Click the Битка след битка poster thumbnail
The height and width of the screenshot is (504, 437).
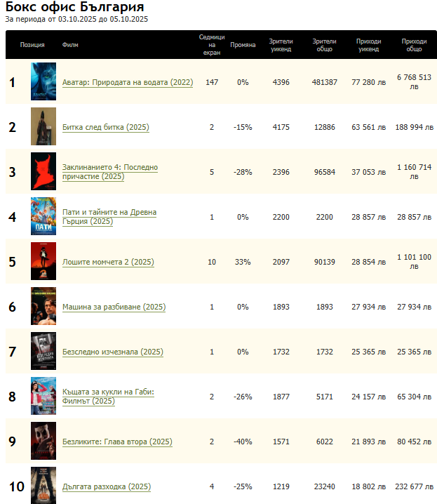(43, 127)
